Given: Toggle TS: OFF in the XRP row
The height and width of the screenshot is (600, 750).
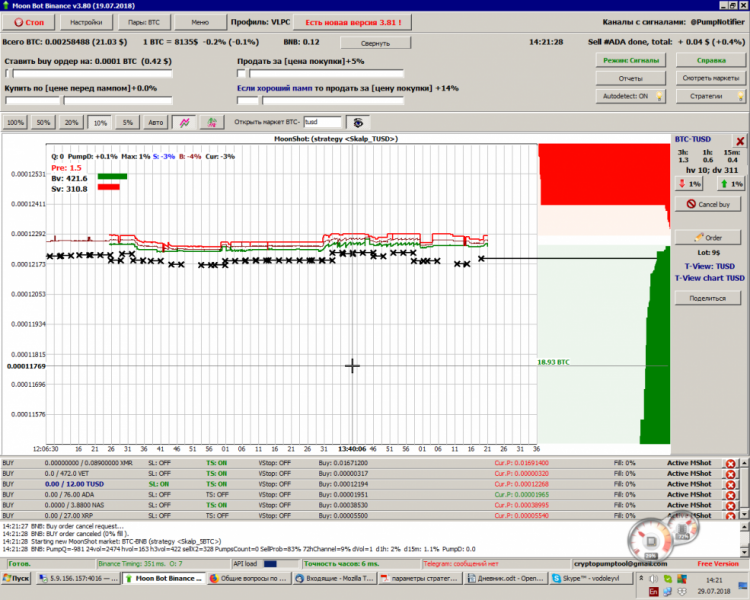Looking at the screenshot, I should 217,516.
